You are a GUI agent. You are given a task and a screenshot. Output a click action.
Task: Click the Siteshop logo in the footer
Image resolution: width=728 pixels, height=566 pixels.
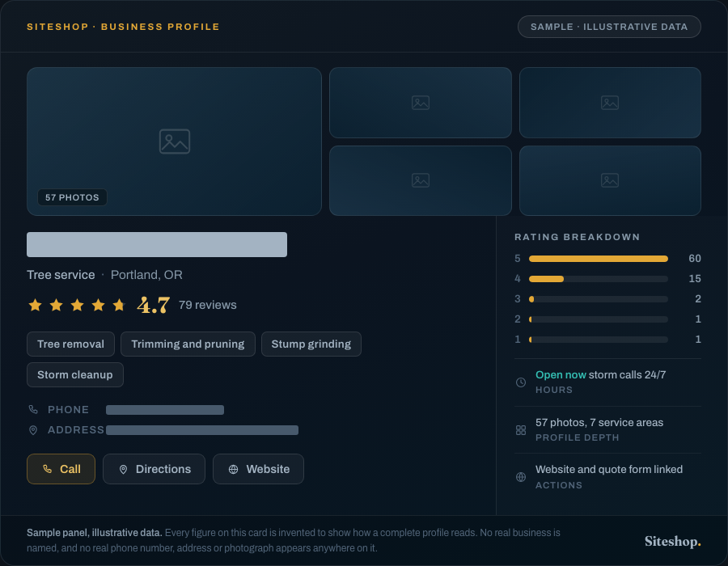pyautogui.click(x=672, y=542)
